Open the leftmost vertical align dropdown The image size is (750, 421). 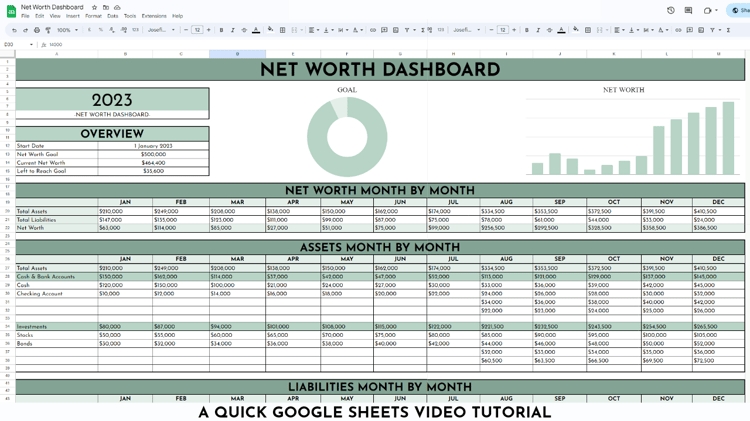328,30
